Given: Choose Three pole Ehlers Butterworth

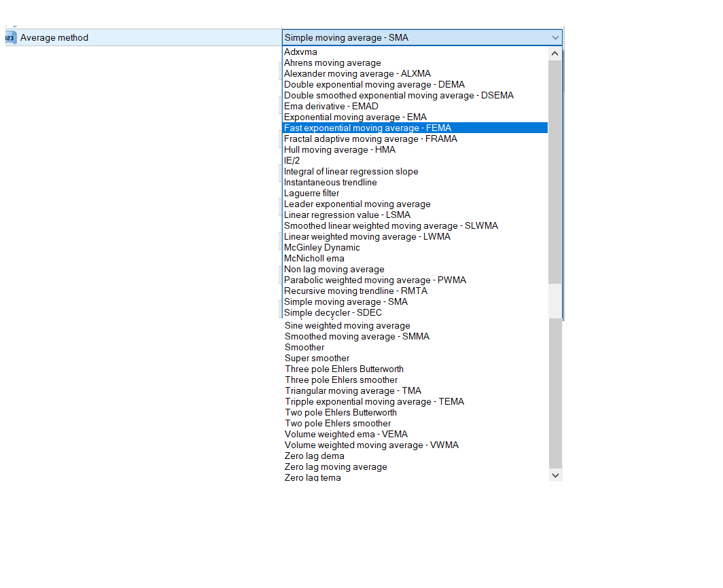Looking at the screenshot, I should click(x=345, y=369).
